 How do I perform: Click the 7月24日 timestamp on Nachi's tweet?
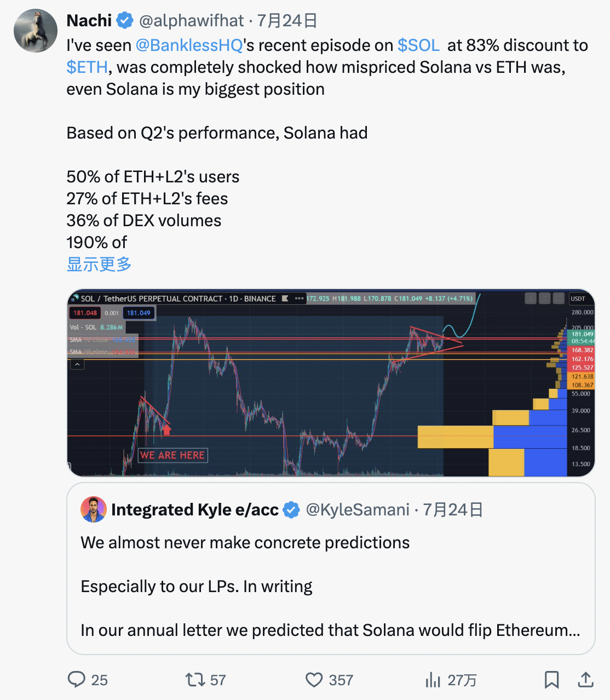[287, 21]
